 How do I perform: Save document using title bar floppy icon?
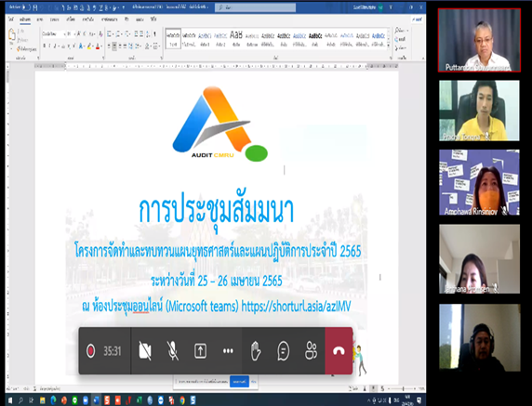tap(35, 7)
